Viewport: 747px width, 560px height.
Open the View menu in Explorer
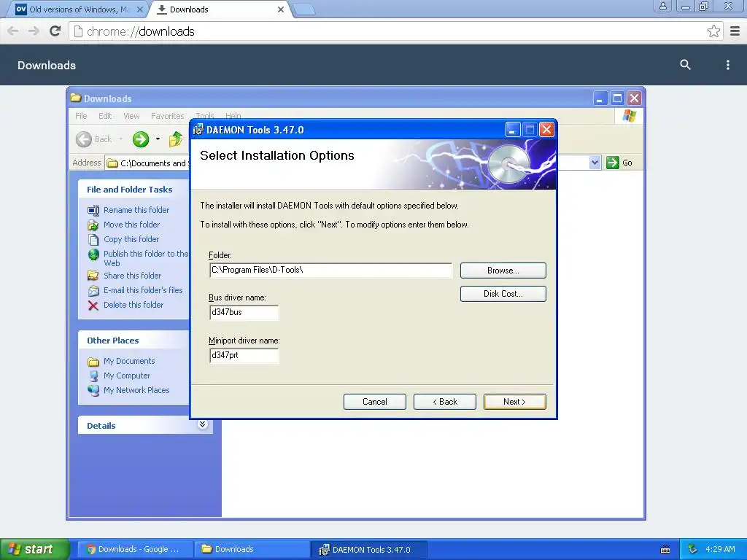coord(131,116)
